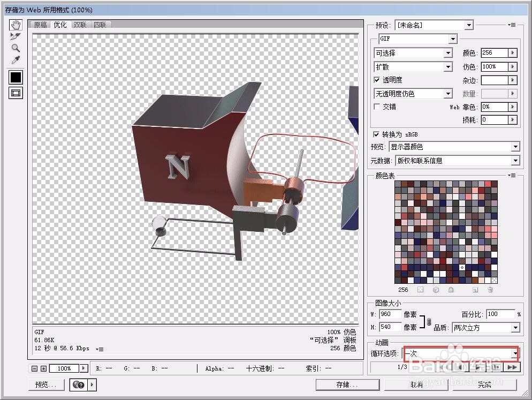The image size is (532, 400).
Task: Open the 预设 preset dropdown
Action: (469, 25)
